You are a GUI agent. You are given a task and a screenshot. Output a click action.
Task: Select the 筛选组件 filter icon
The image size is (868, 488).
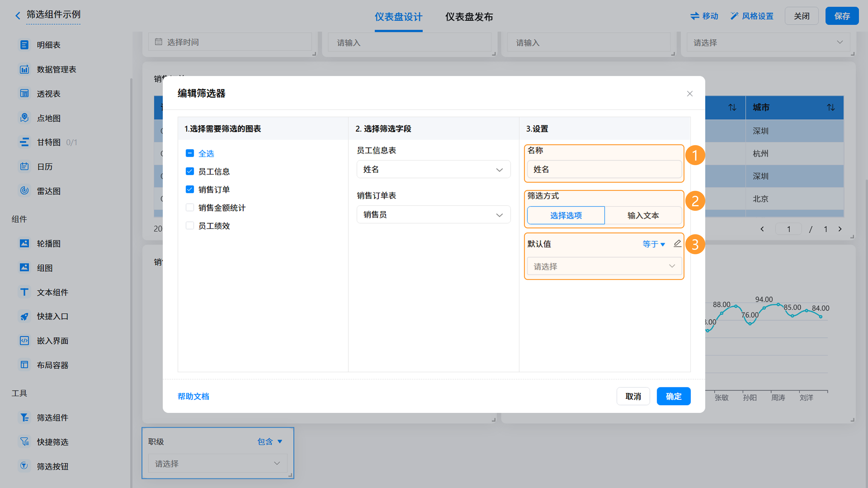point(24,418)
